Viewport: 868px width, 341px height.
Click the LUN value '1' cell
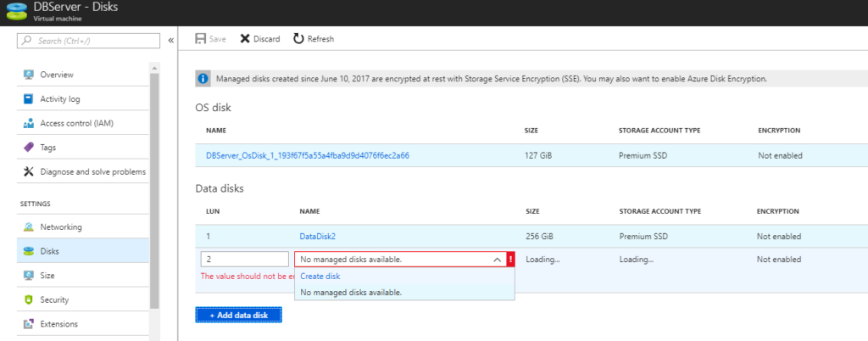pyautogui.click(x=209, y=237)
